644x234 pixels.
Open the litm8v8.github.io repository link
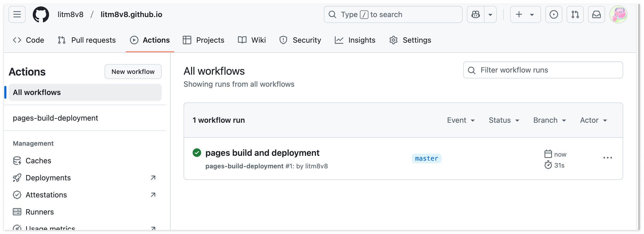pos(131,14)
